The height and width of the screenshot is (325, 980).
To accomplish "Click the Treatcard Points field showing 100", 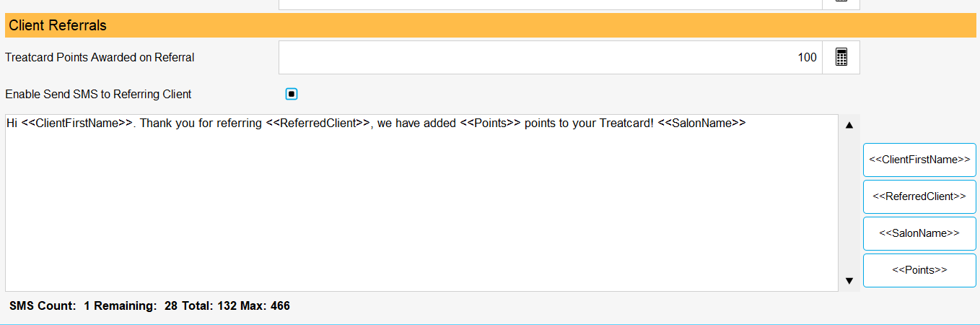I will (x=551, y=57).
